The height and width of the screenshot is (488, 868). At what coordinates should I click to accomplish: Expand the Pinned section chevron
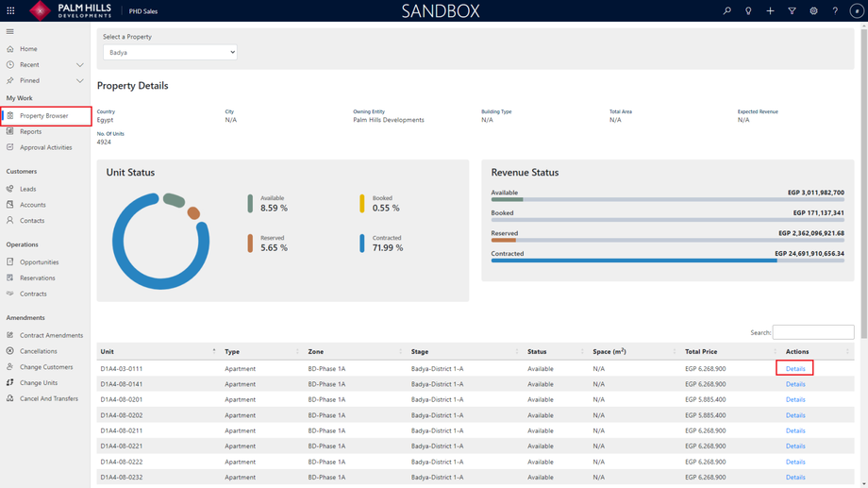(x=79, y=81)
